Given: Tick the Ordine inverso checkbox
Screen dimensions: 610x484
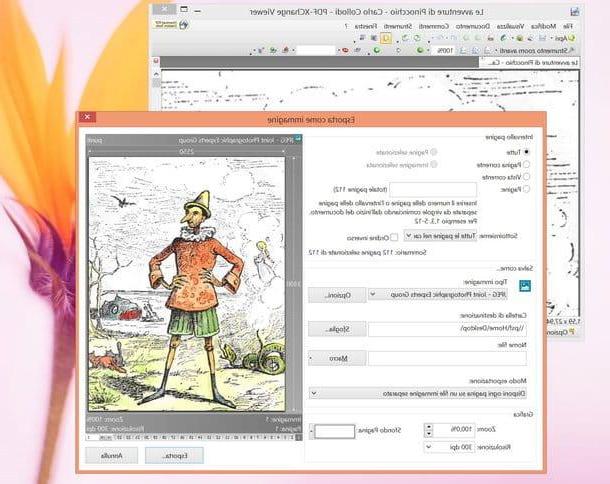Looking at the screenshot, I should coord(394,237).
